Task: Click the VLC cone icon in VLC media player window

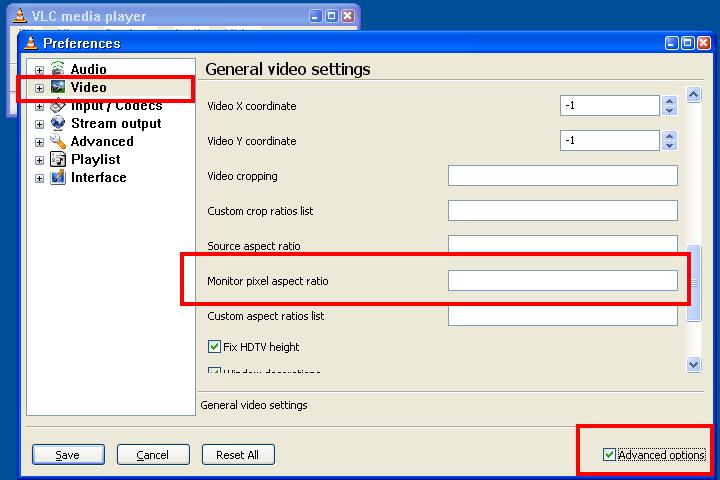Action: tap(19, 16)
